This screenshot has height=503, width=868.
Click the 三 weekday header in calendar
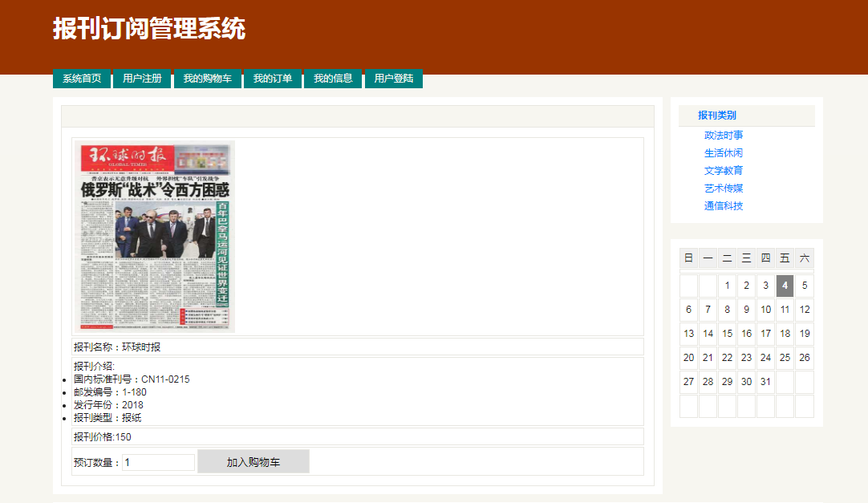click(747, 258)
